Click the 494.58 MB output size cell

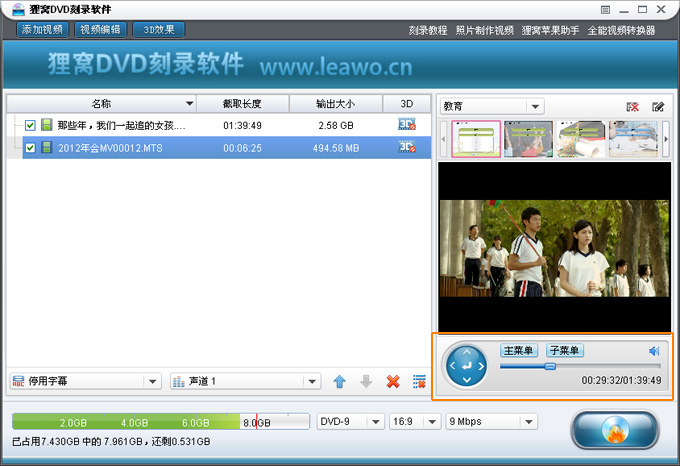[336, 148]
